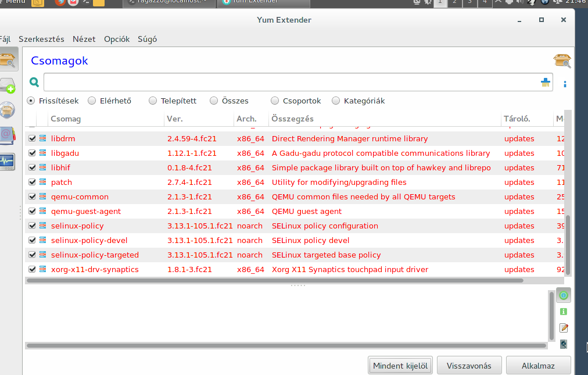Open the Súgó menu
The height and width of the screenshot is (375, 588).
tap(147, 39)
